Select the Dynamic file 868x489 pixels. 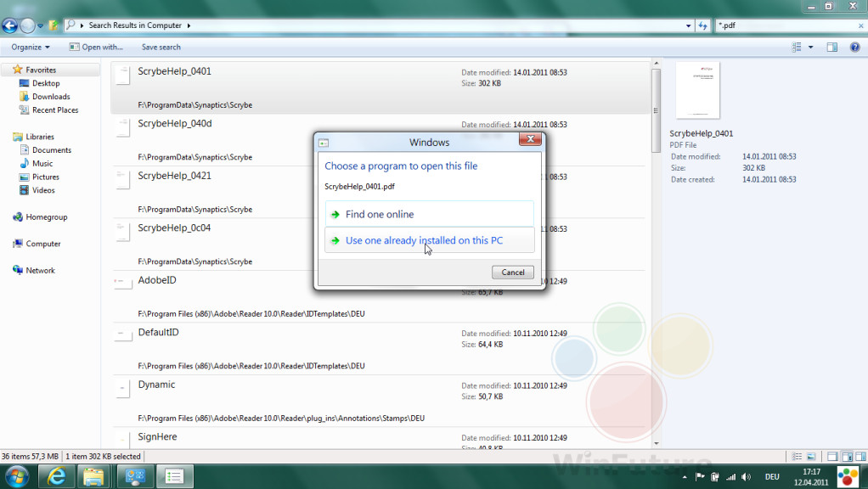point(380,401)
